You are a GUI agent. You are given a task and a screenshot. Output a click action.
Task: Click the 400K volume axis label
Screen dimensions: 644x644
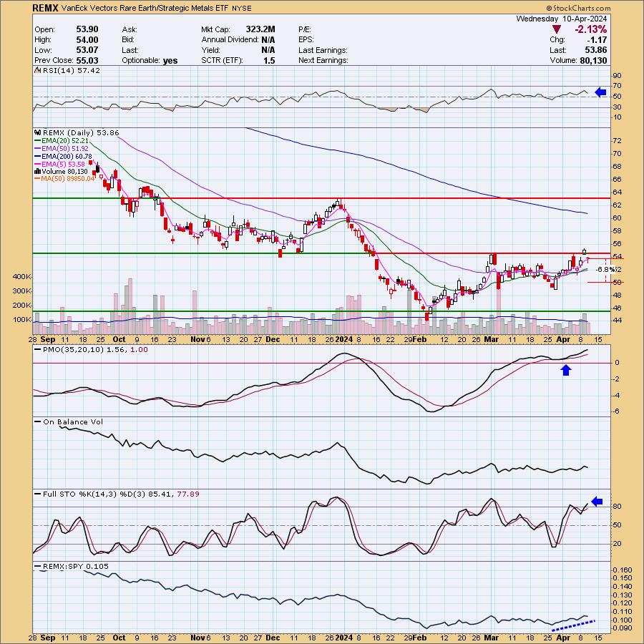pos(21,277)
